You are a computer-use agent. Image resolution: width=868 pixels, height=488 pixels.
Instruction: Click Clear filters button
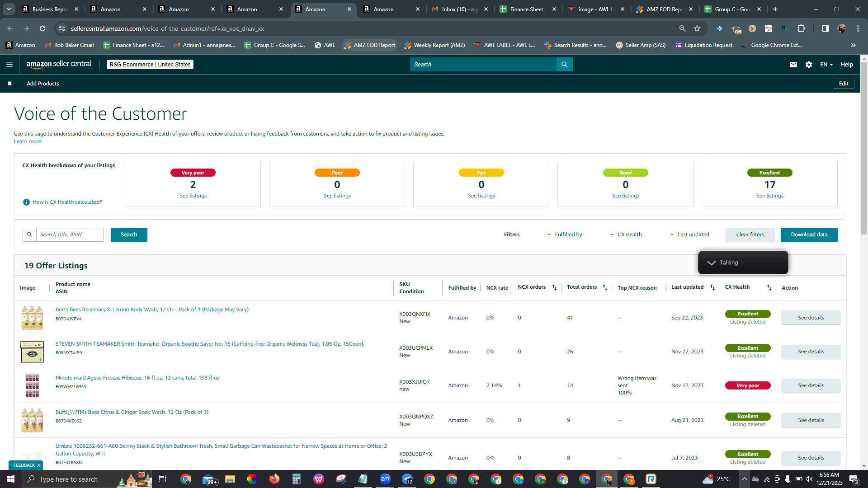[x=750, y=235]
